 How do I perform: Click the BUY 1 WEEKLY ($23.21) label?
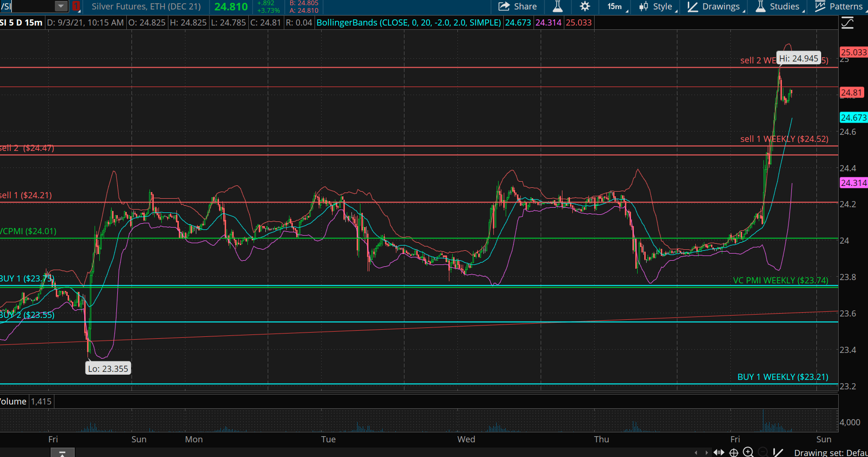pos(783,377)
